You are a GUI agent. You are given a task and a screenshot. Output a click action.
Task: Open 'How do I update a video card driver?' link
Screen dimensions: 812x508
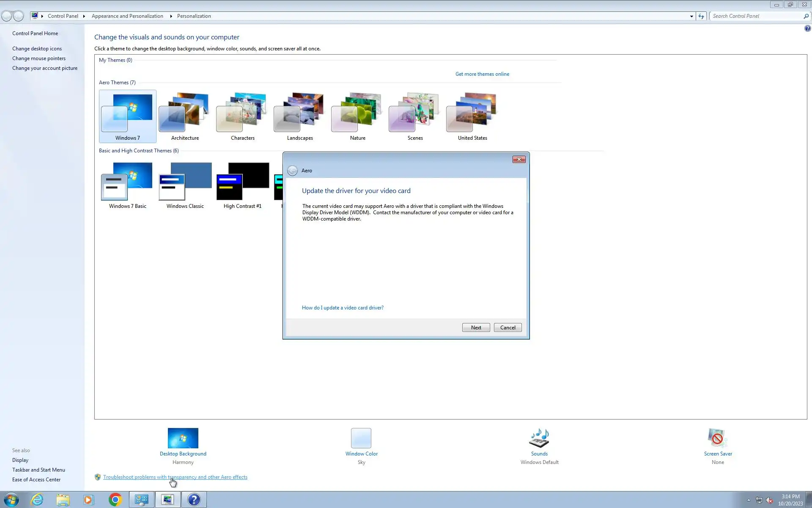(x=343, y=308)
